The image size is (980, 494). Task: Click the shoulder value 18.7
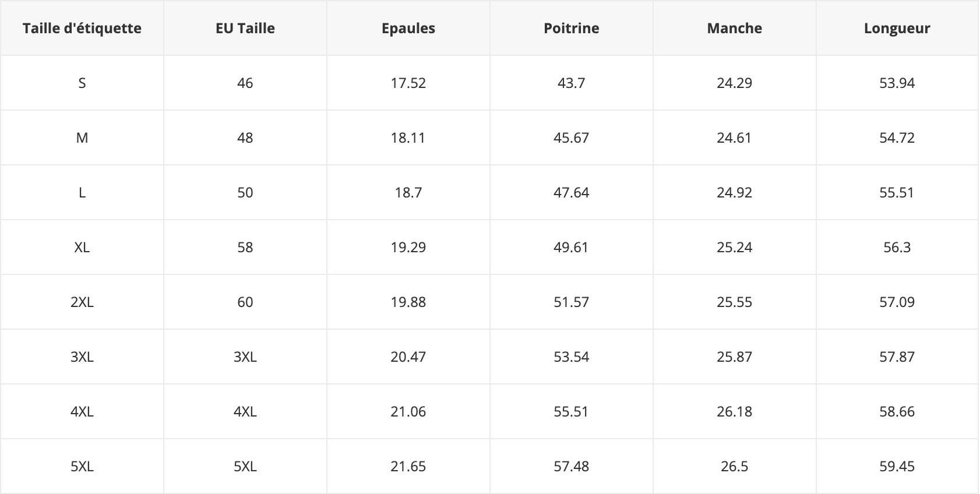(408, 192)
